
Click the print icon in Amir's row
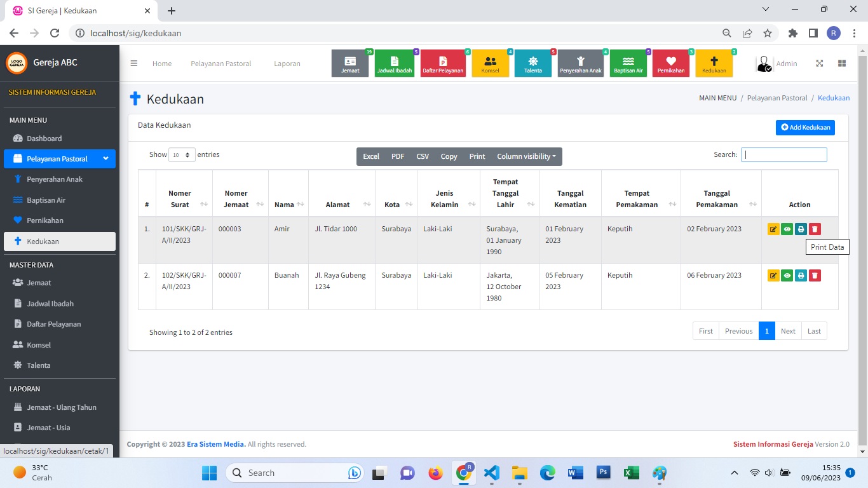tap(801, 229)
